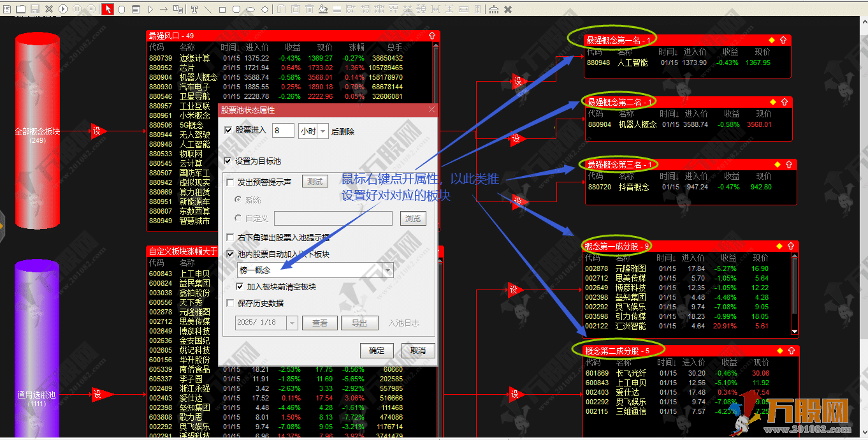Expand the 榜一概念 block dropdown

click(x=387, y=270)
